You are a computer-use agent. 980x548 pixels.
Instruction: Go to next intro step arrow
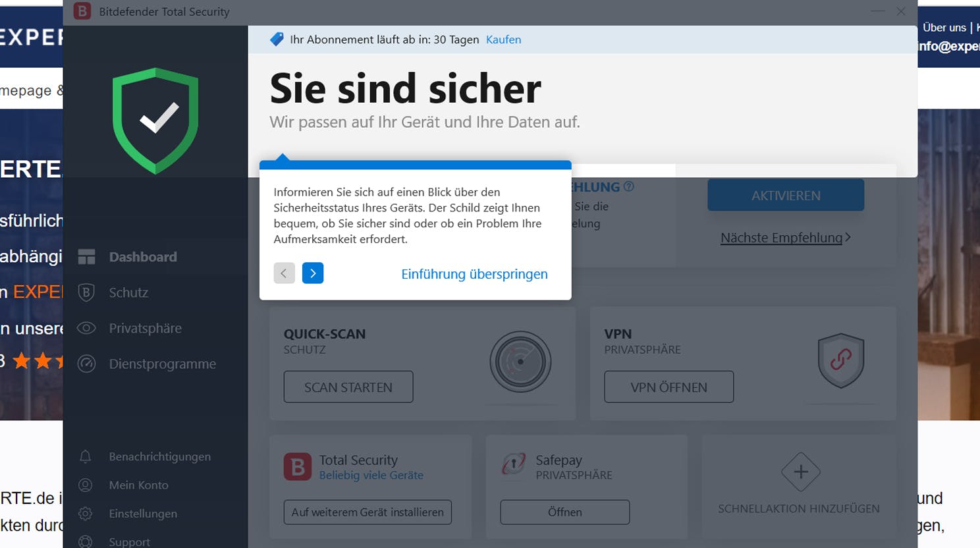pos(313,273)
